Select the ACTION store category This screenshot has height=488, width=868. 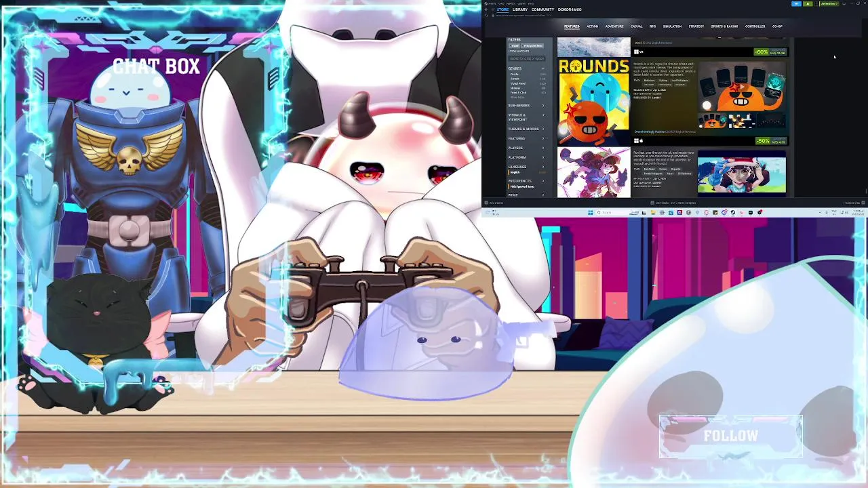(x=592, y=26)
